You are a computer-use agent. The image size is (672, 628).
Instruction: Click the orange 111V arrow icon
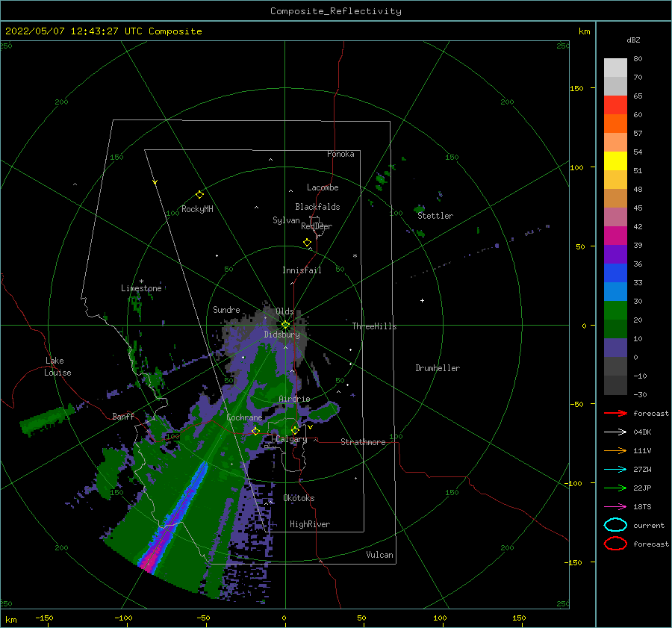(615, 450)
